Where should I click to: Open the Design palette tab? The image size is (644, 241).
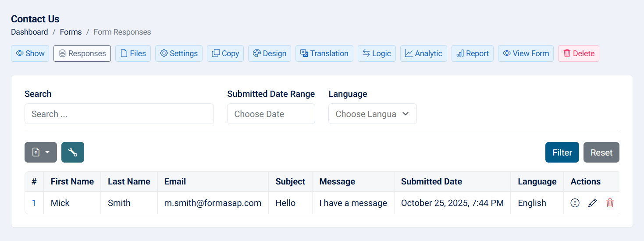tap(270, 53)
